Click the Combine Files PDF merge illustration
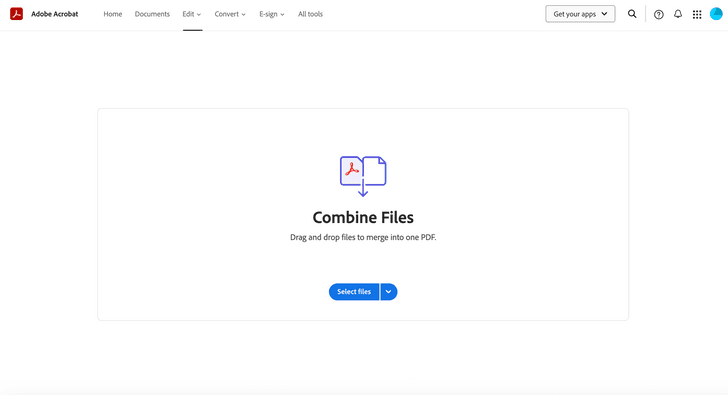 coord(363,176)
